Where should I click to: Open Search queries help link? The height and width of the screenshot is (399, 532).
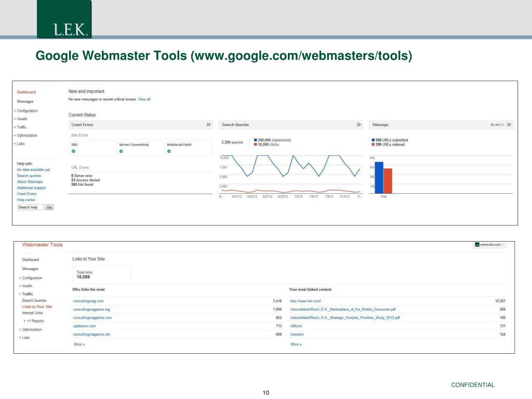tap(29, 176)
